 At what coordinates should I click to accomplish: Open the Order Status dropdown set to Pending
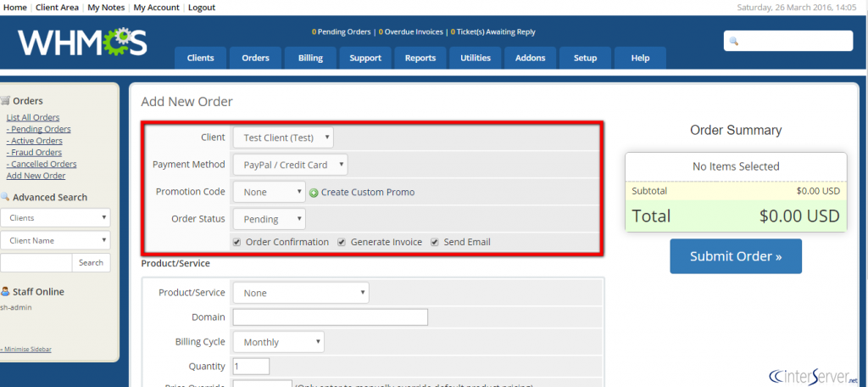pyautogui.click(x=269, y=219)
